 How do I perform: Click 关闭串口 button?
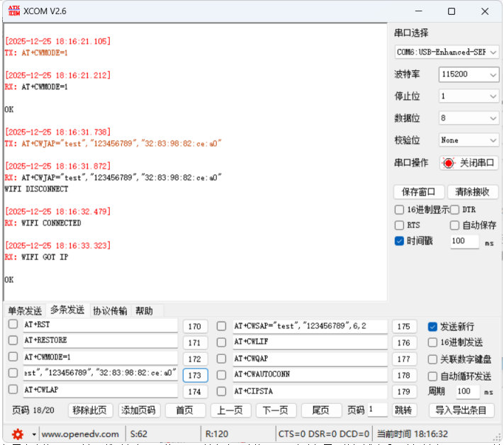click(469, 163)
